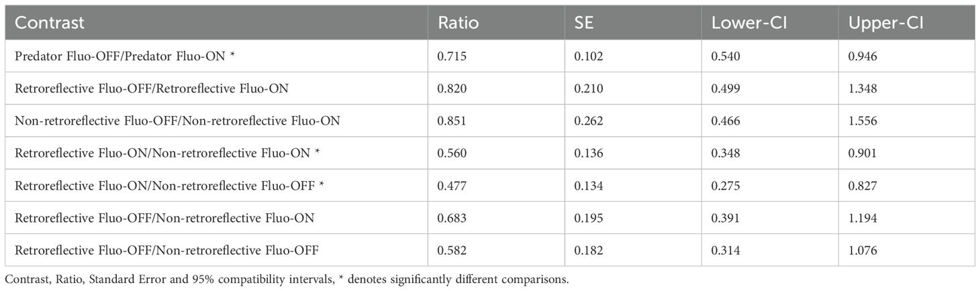Click the Retroreflective Fluo-OFF/Retroreflective Fluo-ON contrast cell
Image resolution: width=980 pixels, height=291 pixels.
coord(152,89)
